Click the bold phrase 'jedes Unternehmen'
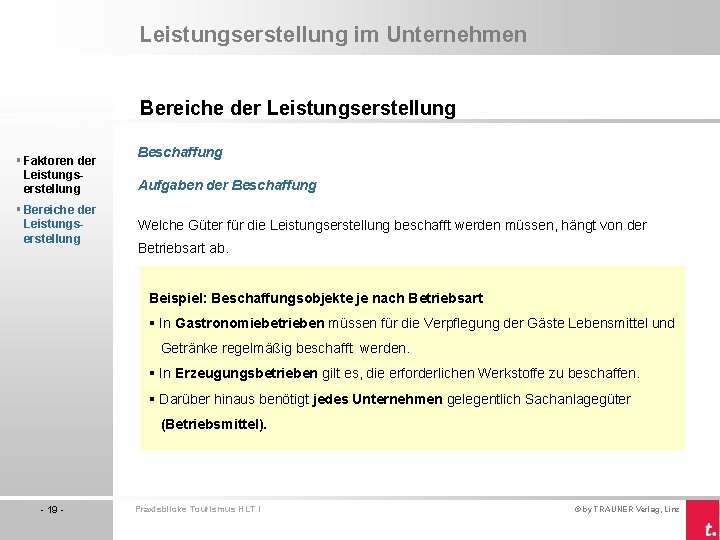Image resolution: width=720 pixels, height=540 pixels. coord(377,399)
